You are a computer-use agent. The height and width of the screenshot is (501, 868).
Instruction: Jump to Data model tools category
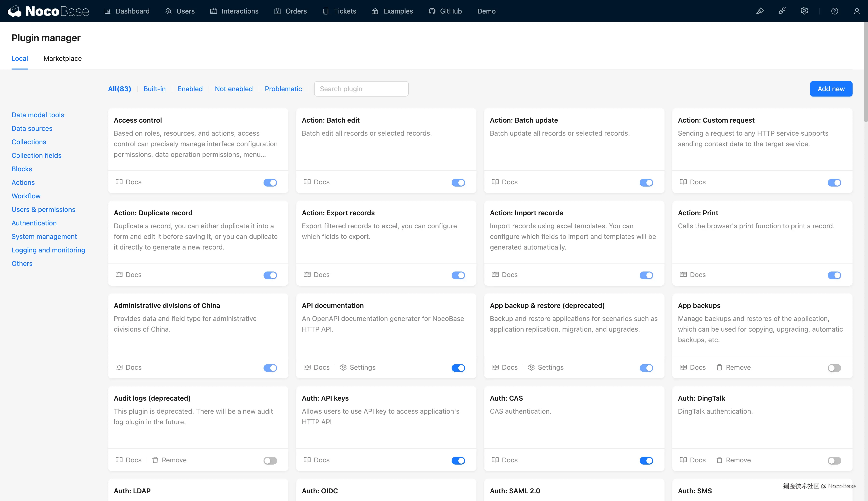click(38, 115)
